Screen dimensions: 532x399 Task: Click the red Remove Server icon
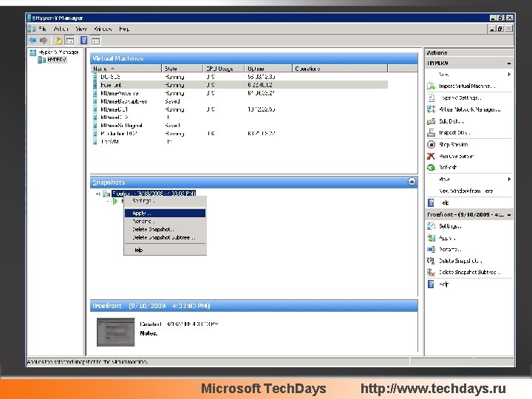point(431,156)
